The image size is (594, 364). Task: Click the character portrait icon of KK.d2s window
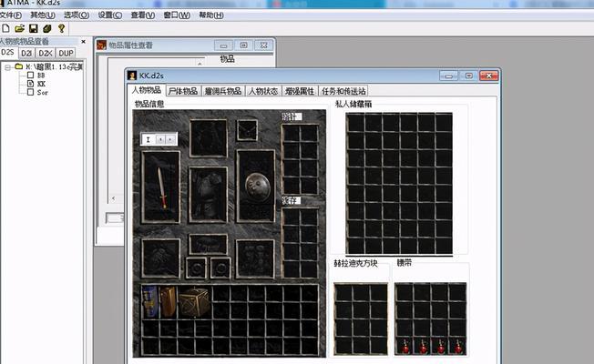tap(132, 76)
